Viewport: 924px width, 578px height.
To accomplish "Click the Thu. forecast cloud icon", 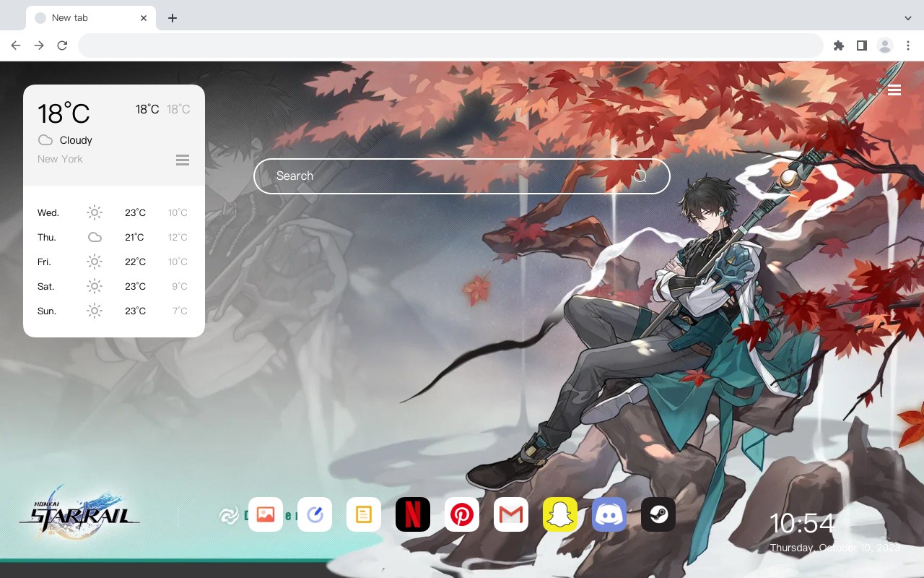I will pos(95,237).
